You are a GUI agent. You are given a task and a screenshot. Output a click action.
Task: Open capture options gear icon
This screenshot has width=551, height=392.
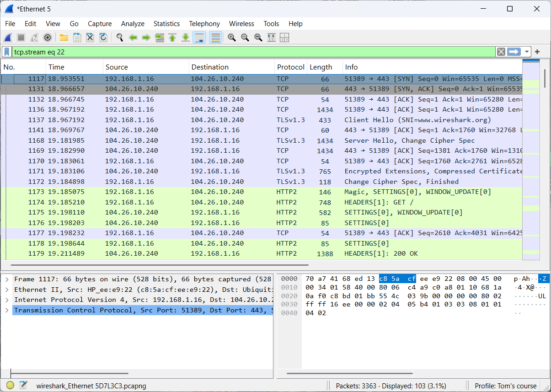47,38
